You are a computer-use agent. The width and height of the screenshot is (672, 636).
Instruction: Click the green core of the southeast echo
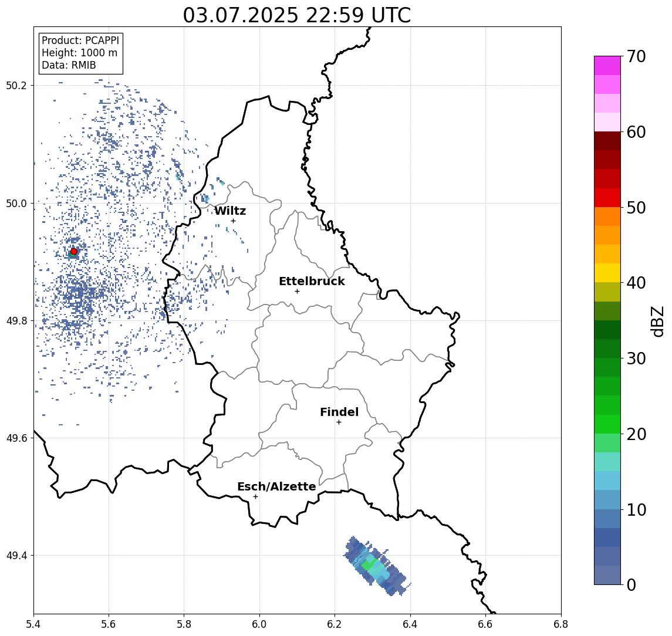click(369, 564)
